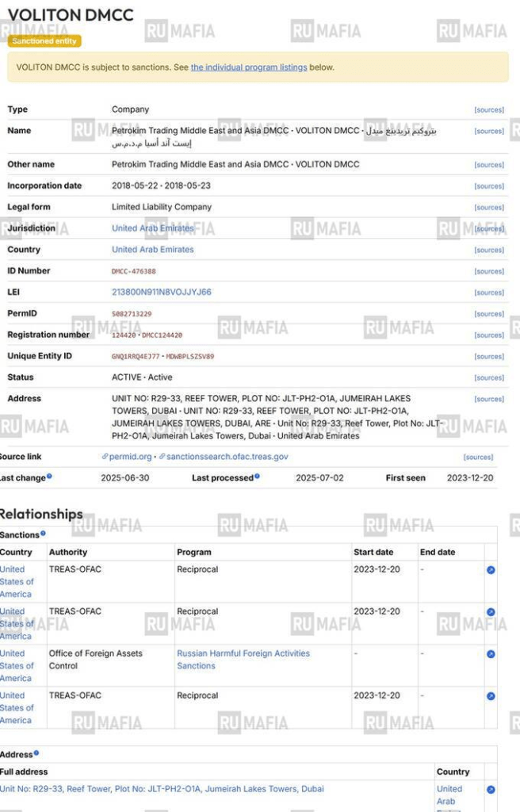Open sanctionssearch.ofac.treas.gov source link
The image size is (520, 812).
click(x=227, y=457)
